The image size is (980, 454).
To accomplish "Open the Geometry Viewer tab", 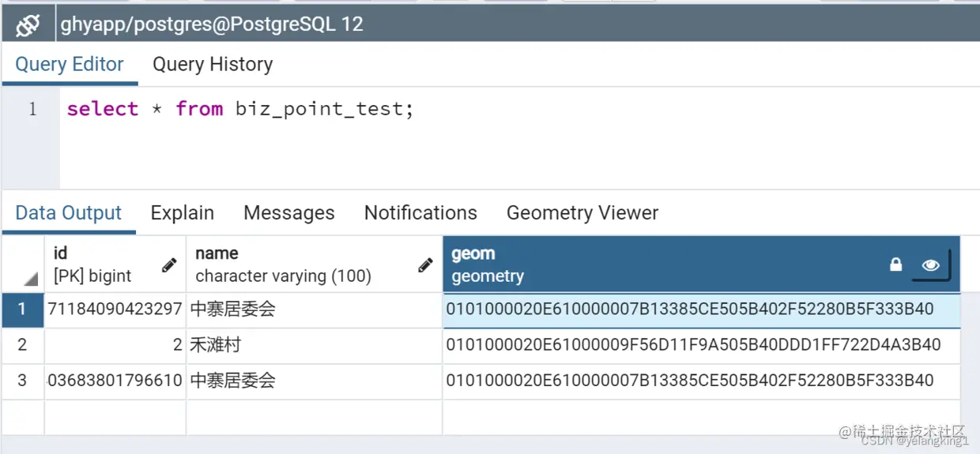I will coord(582,213).
